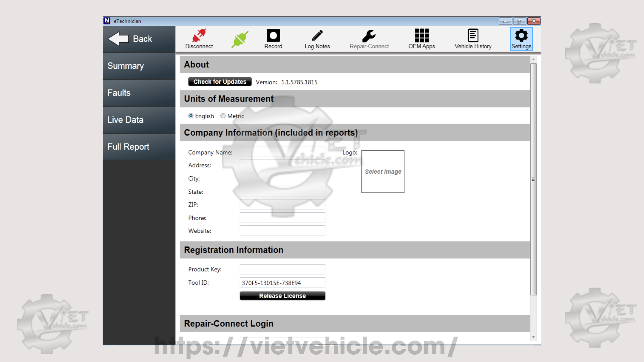Screen dimensions: 644x362
Task: Select English units radio button
Action: (x=191, y=116)
